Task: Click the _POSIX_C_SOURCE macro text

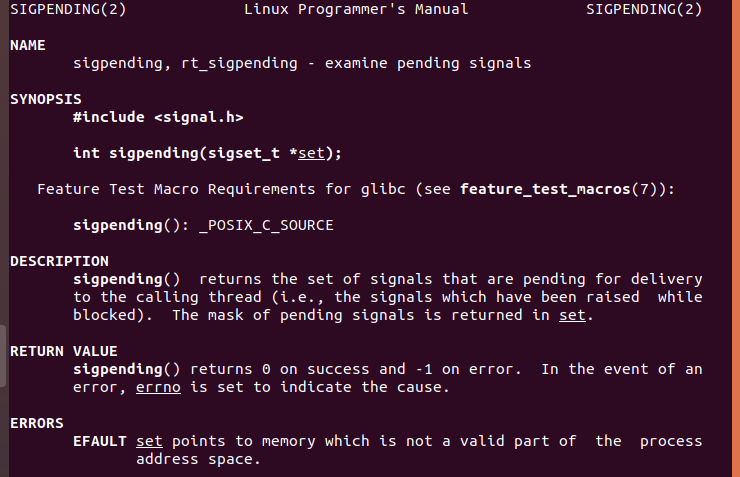Action: (x=266, y=226)
